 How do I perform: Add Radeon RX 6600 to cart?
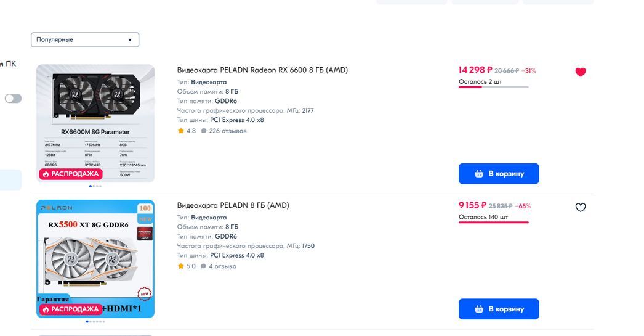pyautogui.click(x=499, y=174)
